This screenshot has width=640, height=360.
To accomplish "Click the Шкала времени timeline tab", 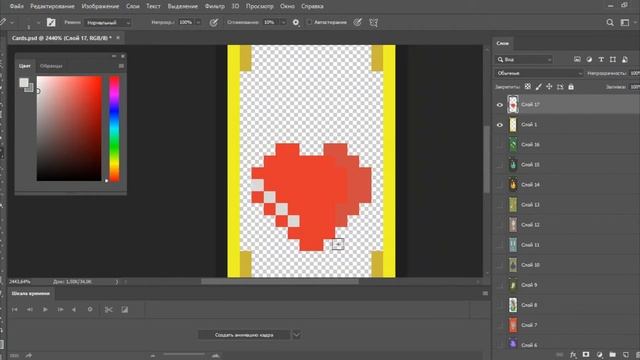I will (31, 293).
